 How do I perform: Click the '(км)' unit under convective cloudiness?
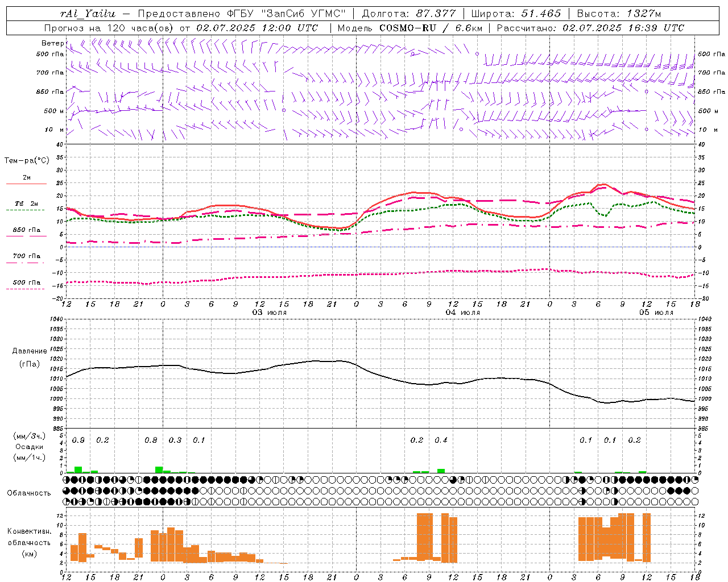point(29,554)
